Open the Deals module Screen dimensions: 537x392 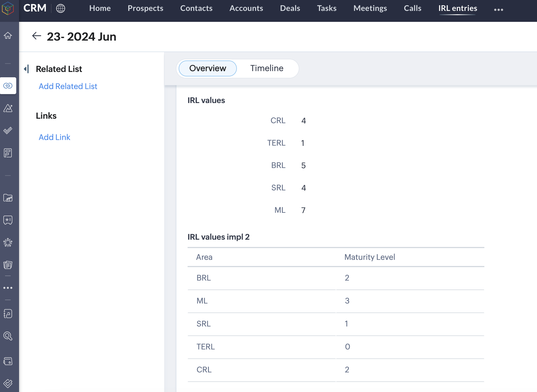tap(290, 8)
